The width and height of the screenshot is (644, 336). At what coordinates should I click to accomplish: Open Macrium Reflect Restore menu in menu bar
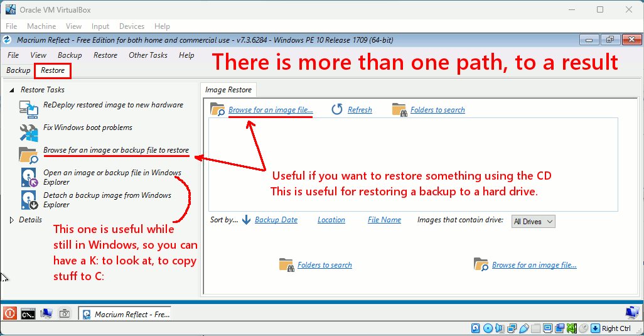coord(105,55)
